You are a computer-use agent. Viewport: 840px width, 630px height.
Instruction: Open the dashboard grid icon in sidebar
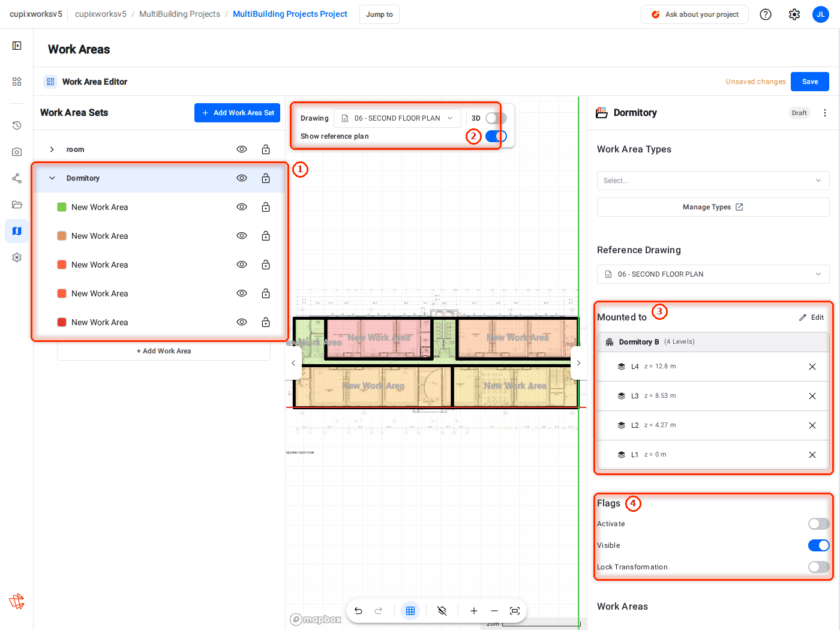click(x=17, y=82)
